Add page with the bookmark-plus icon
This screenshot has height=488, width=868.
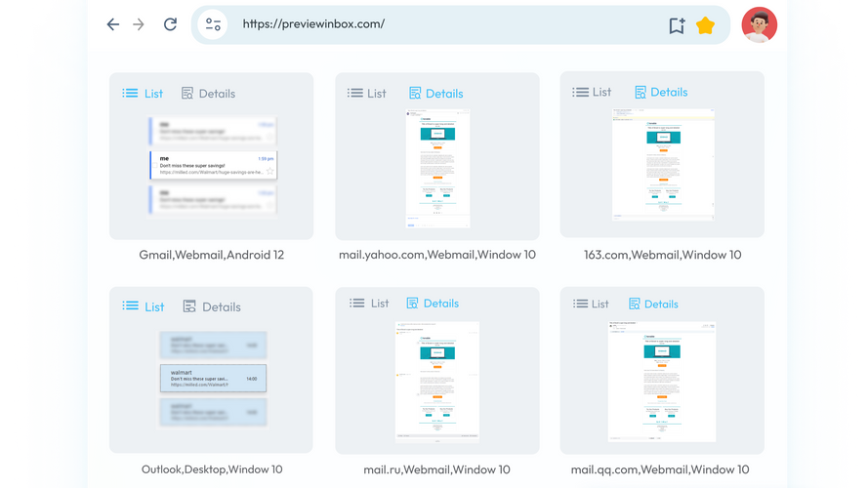(x=677, y=25)
